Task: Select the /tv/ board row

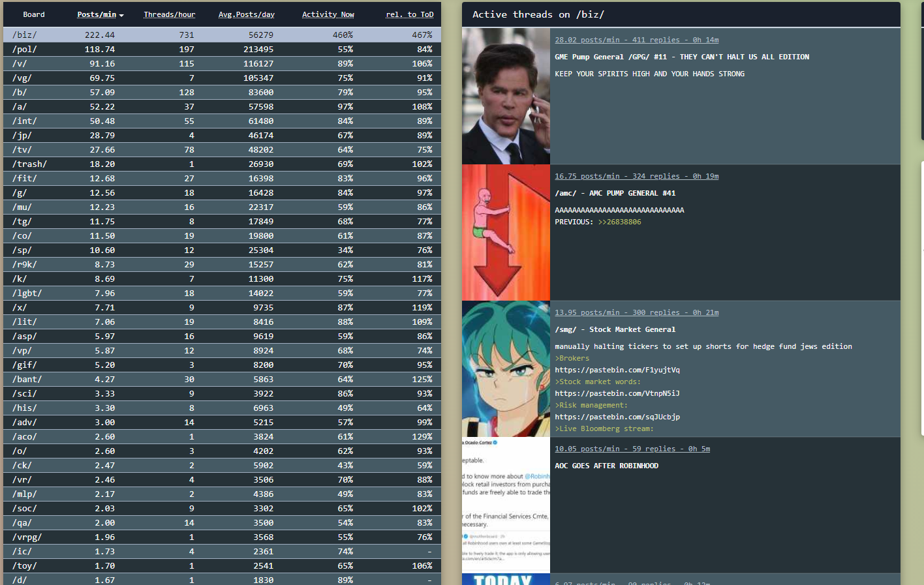Action: [222, 149]
